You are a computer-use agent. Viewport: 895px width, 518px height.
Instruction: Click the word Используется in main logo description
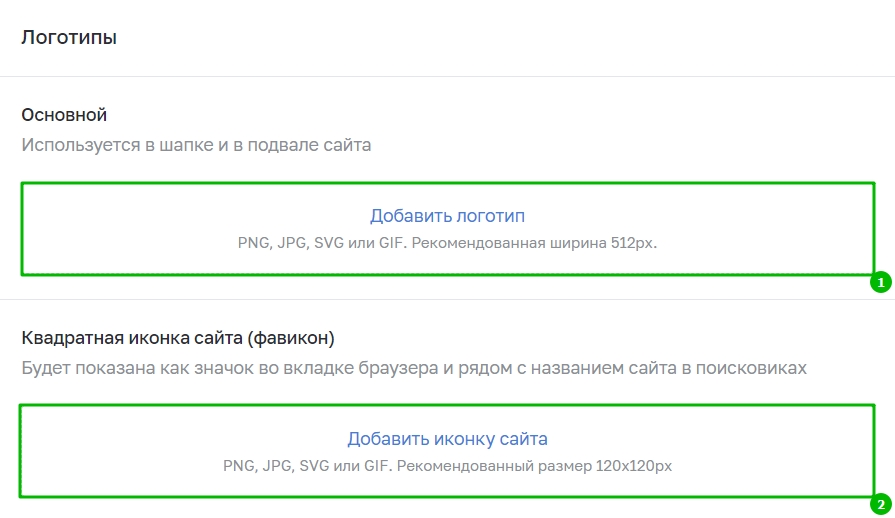click(80, 145)
